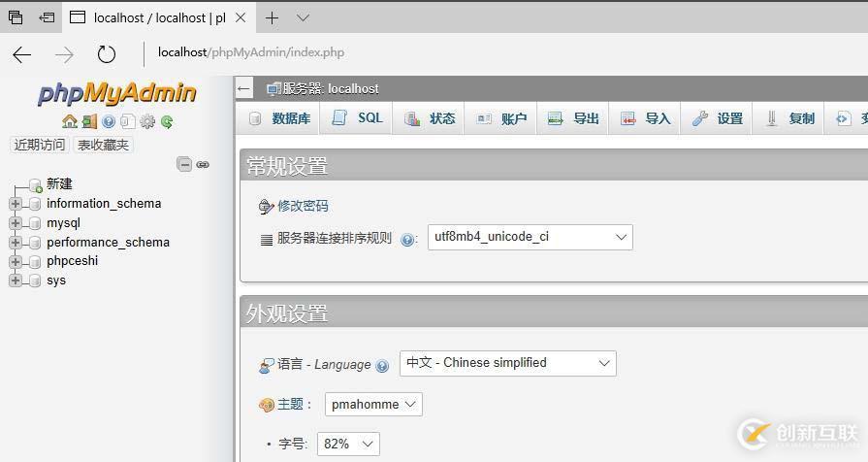
Task: Expand the sys database tree node
Action: 16,280
